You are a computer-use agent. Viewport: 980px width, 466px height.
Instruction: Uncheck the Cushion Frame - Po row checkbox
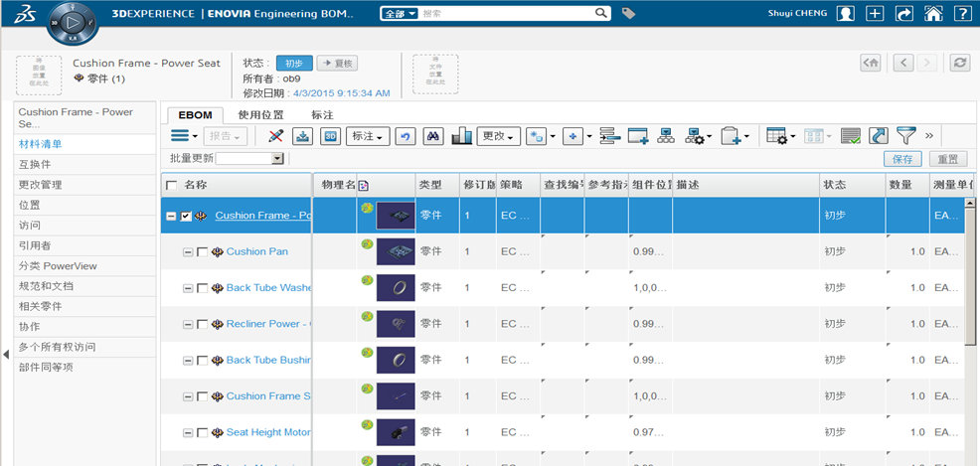(x=186, y=217)
